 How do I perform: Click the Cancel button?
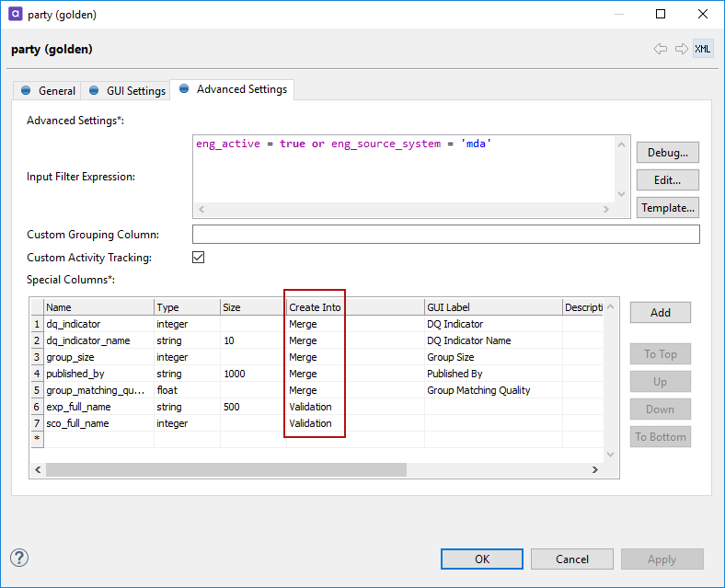click(571, 559)
